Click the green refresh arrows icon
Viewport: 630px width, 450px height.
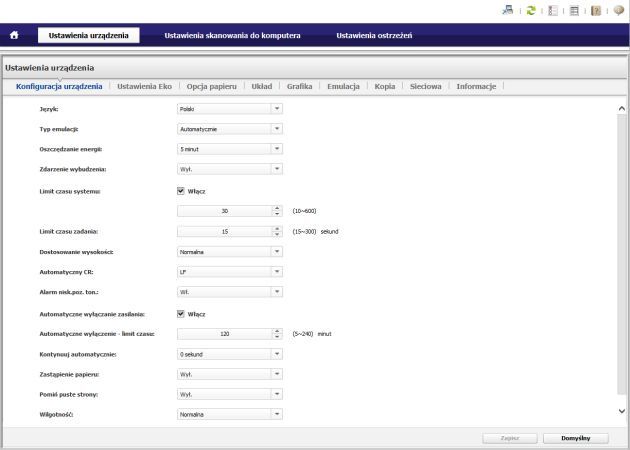click(531, 10)
